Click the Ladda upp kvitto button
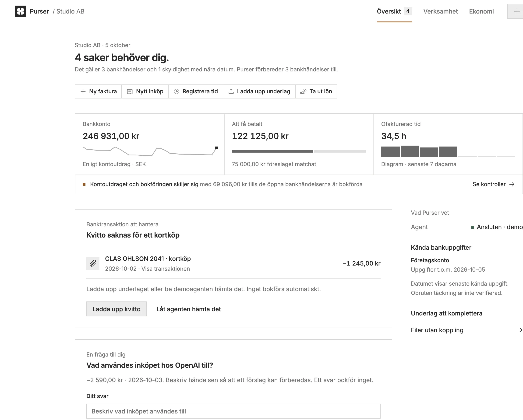Image resolution: width=523 pixels, height=420 pixels. click(117, 309)
